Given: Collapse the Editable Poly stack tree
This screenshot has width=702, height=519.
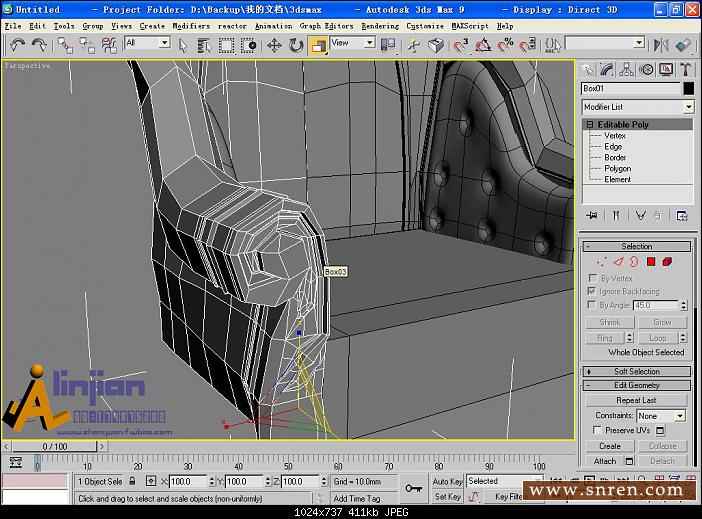Looking at the screenshot, I should click(x=589, y=124).
